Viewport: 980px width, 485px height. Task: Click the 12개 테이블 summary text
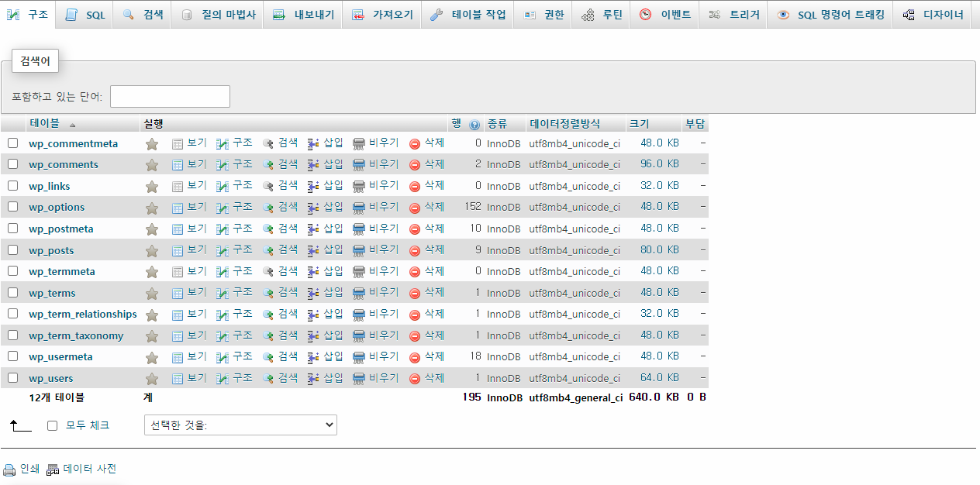(57, 397)
